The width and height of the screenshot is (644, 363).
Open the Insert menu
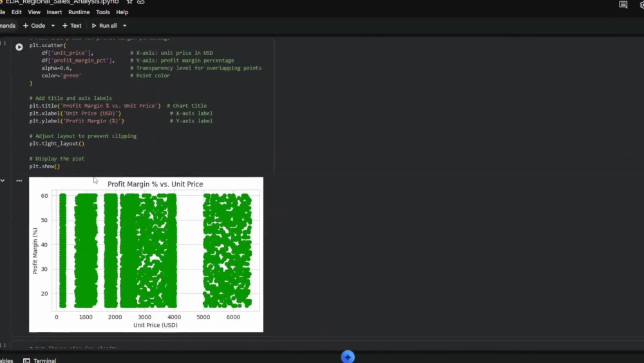click(x=54, y=12)
